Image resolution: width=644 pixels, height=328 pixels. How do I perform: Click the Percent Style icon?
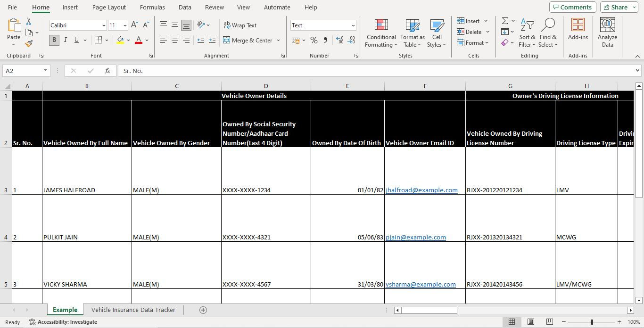pos(314,41)
